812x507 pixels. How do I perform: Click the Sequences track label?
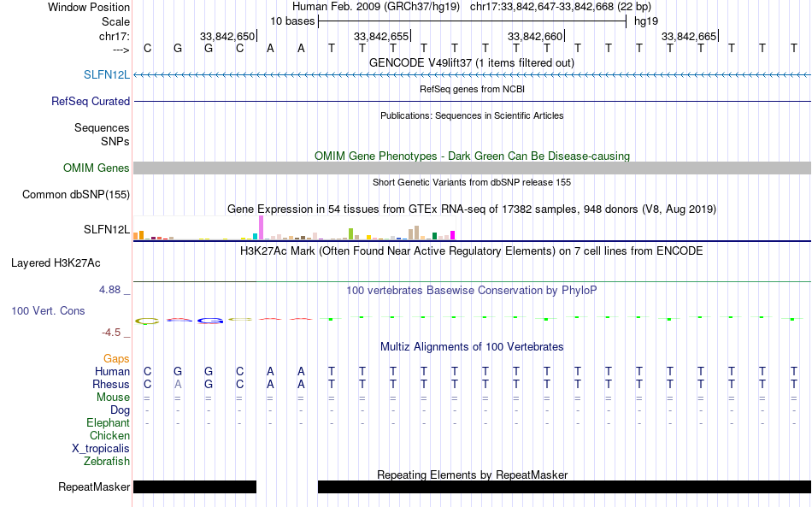pyautogui.click(x=102, y=128)
